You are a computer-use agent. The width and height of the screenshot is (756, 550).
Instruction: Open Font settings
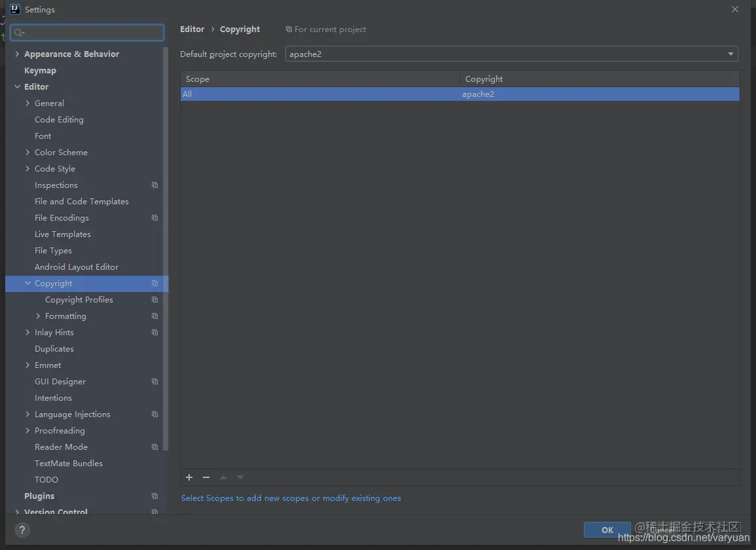pos(43,136)
